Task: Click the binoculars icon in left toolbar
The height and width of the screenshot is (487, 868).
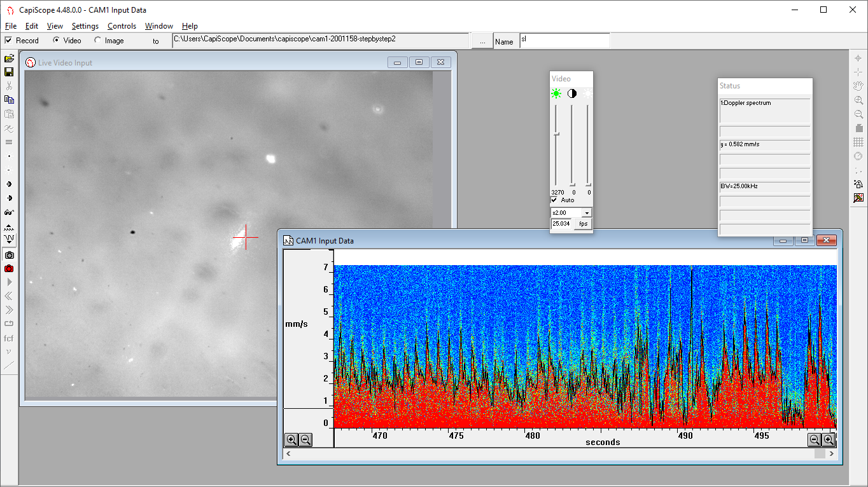Action: (x=9, y=212)
